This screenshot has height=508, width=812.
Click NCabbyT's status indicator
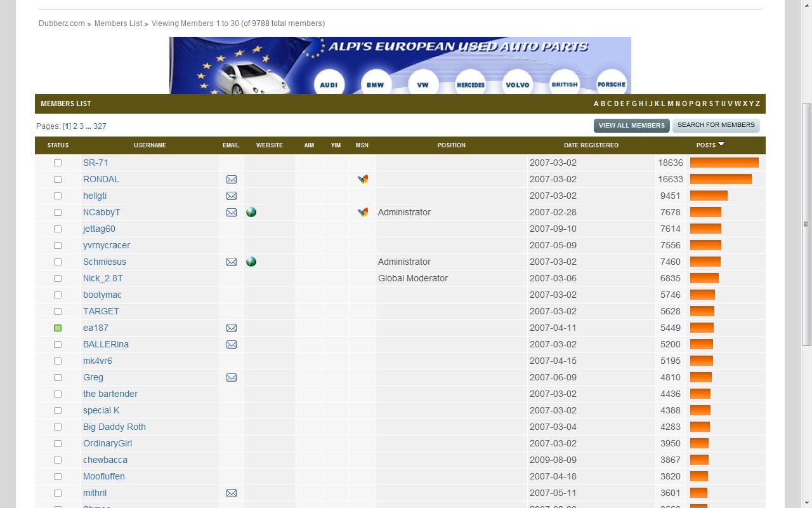58,213
